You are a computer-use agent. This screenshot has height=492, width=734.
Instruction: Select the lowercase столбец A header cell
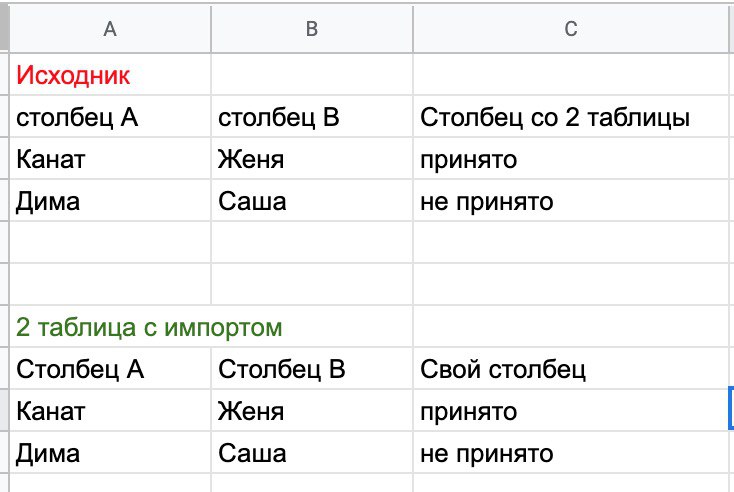[x=78, y=118]
